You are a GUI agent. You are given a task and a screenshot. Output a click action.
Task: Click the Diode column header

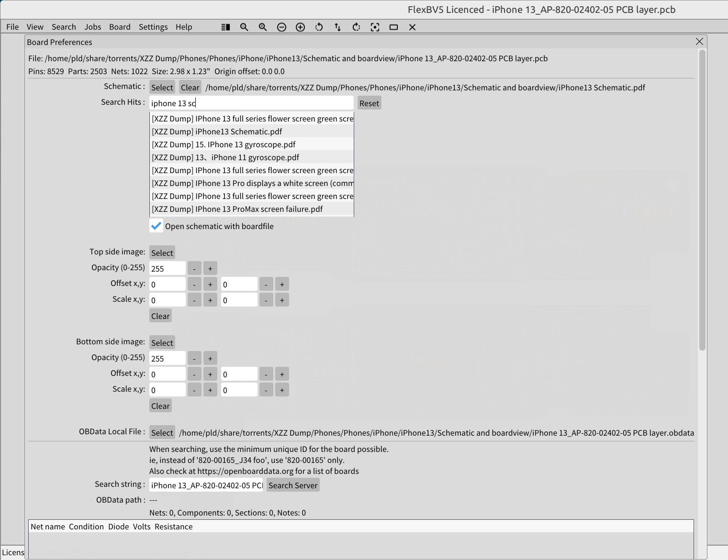[x=119, y=526]
